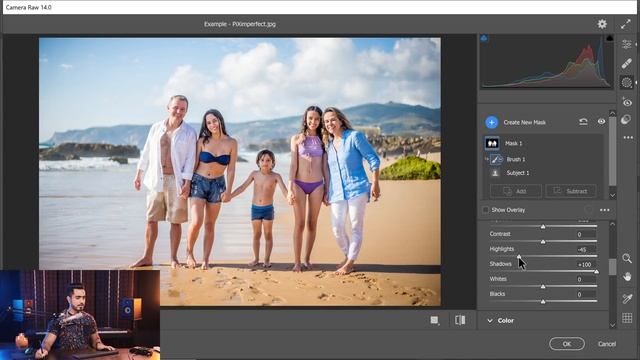
Task: Click adjustments panel scroll up arrow
Action: tap(612, 224)
